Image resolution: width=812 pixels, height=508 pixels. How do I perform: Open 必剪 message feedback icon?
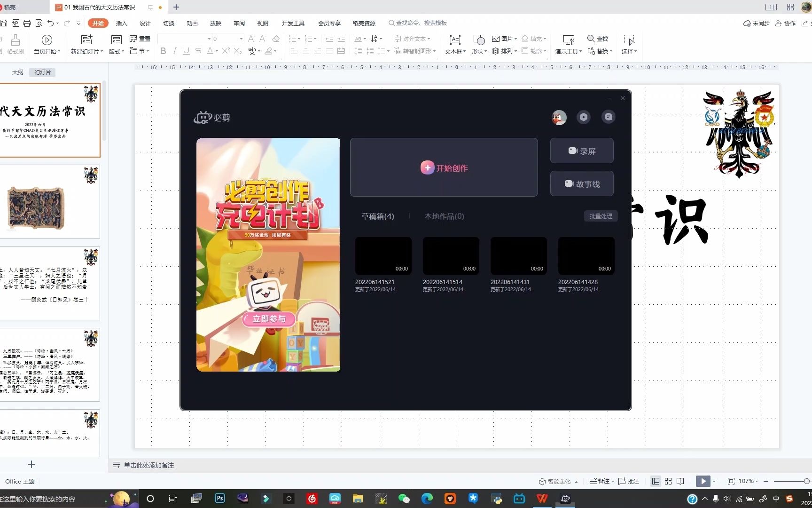(x=609, y=117)
